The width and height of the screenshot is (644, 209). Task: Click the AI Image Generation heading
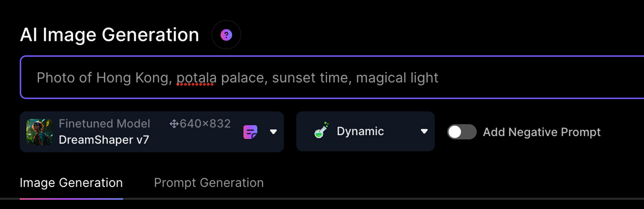tap(109, 35)
